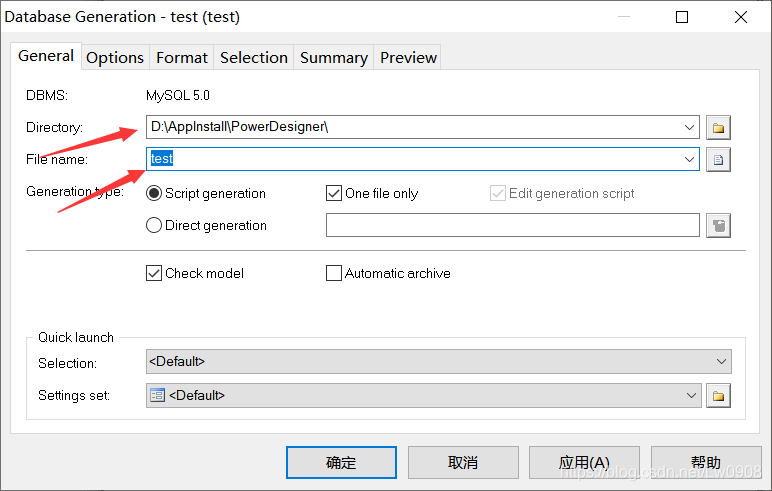Expand the File name dropdown list
This screenshot has width=772, height=491.
tap(689, 160)
